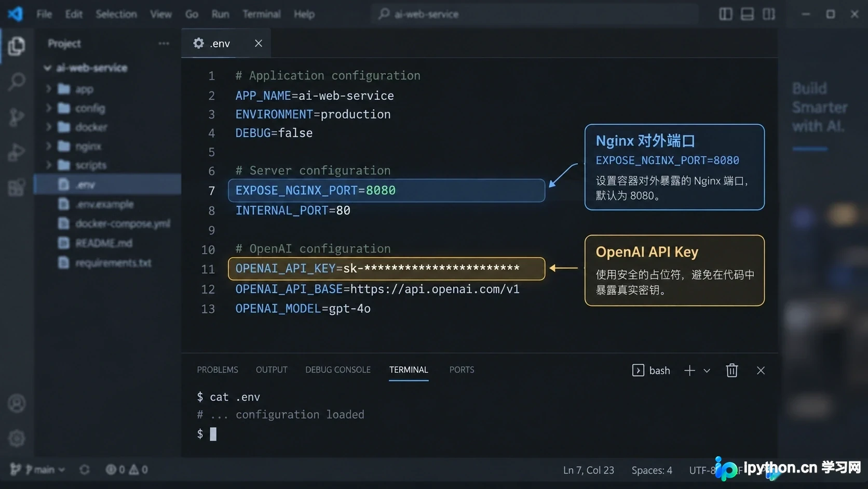Click the ai-web-service command search box
The height and width of the screenshot is (489, 868).
coord(535,14)
